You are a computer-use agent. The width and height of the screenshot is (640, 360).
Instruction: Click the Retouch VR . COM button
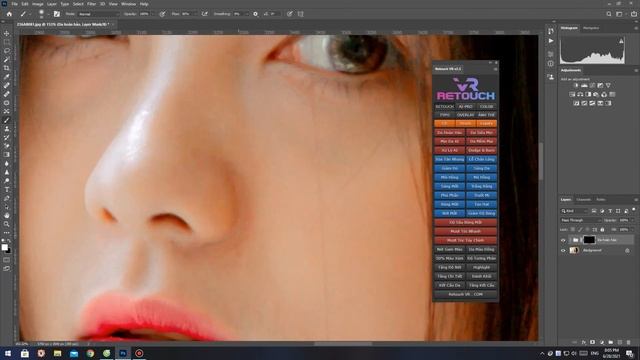[465, 294]
